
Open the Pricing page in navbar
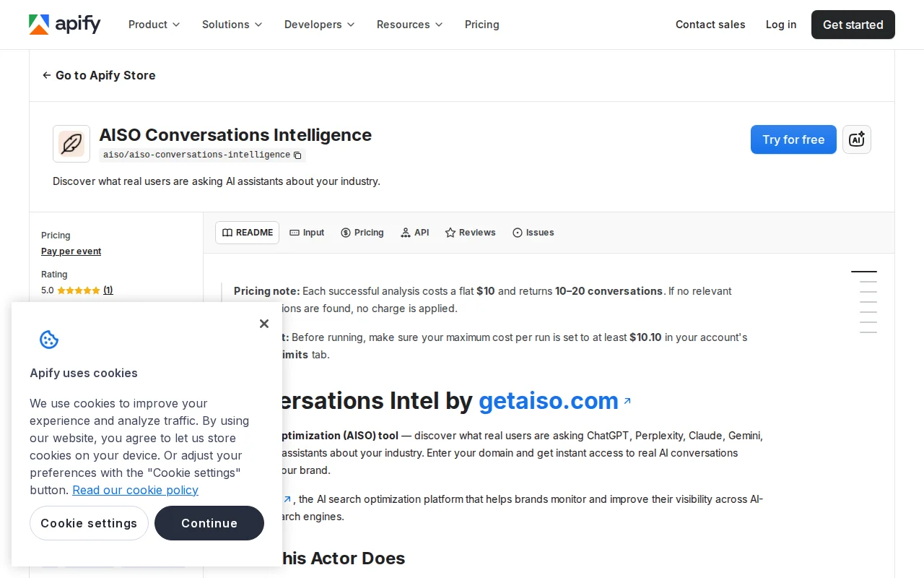[482, 25]
